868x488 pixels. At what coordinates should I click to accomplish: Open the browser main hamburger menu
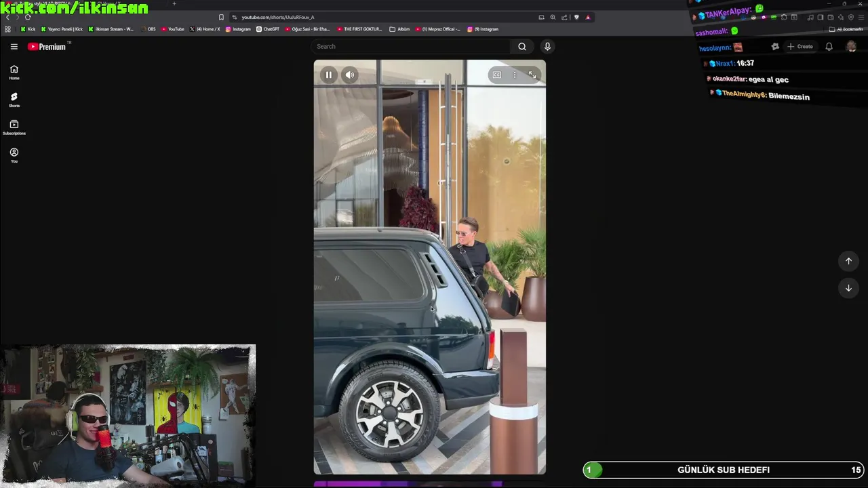click(x=861, y=17)
